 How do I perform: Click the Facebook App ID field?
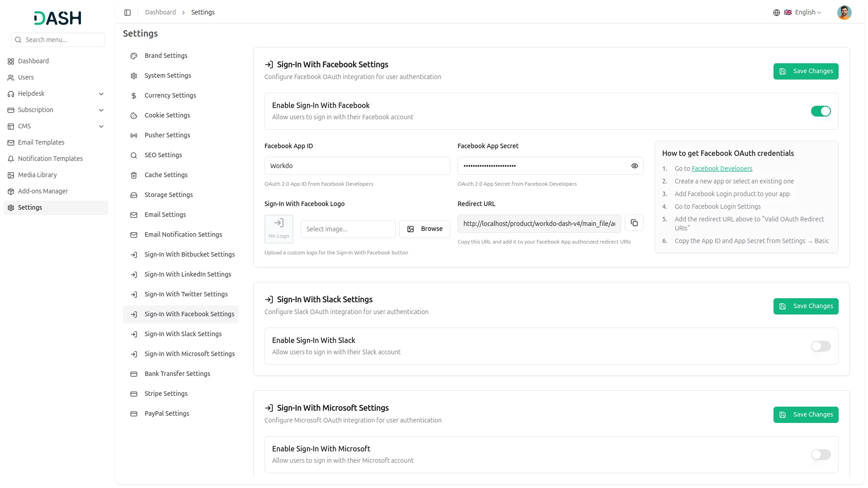pyautogui.click(x=357, y=166)
